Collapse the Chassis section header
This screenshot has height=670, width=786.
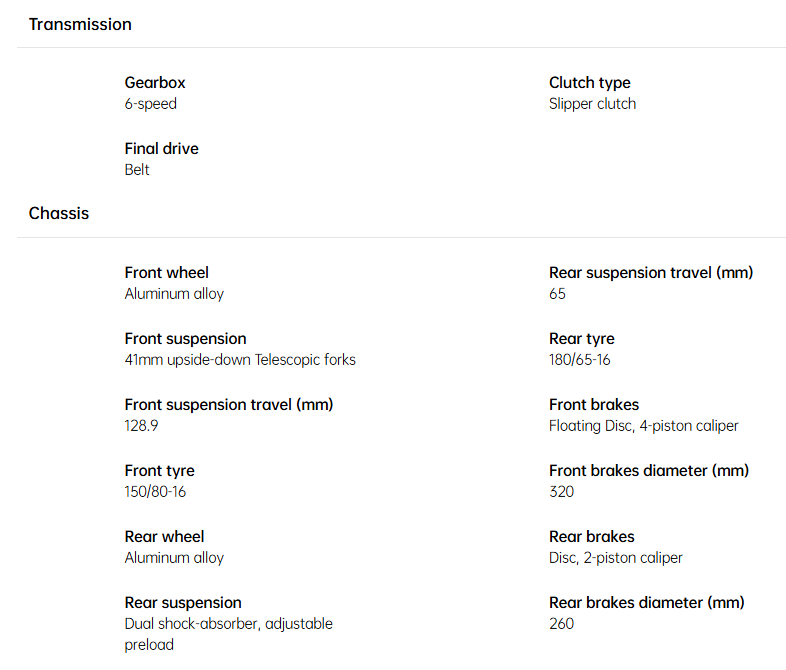(x=59, y=213)
